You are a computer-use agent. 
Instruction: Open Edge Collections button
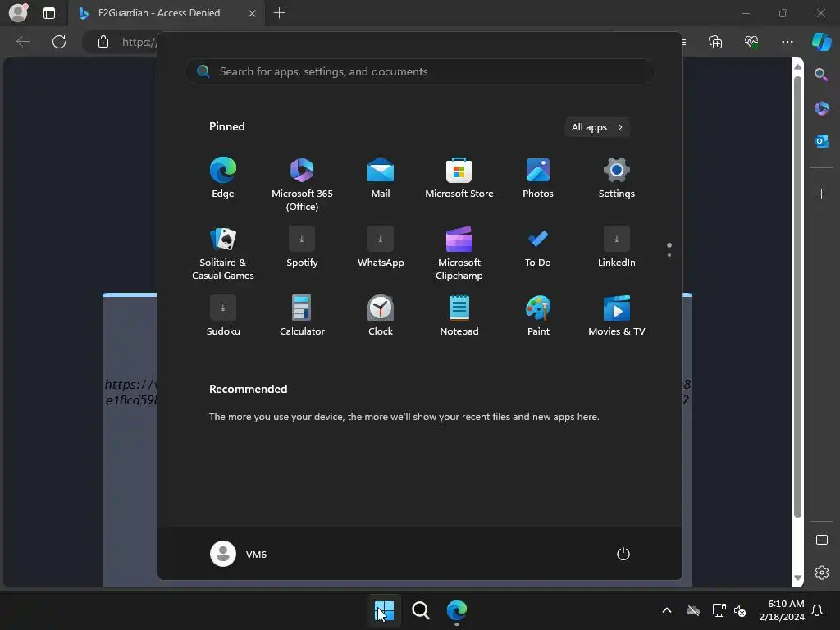[x=715, y=42]
